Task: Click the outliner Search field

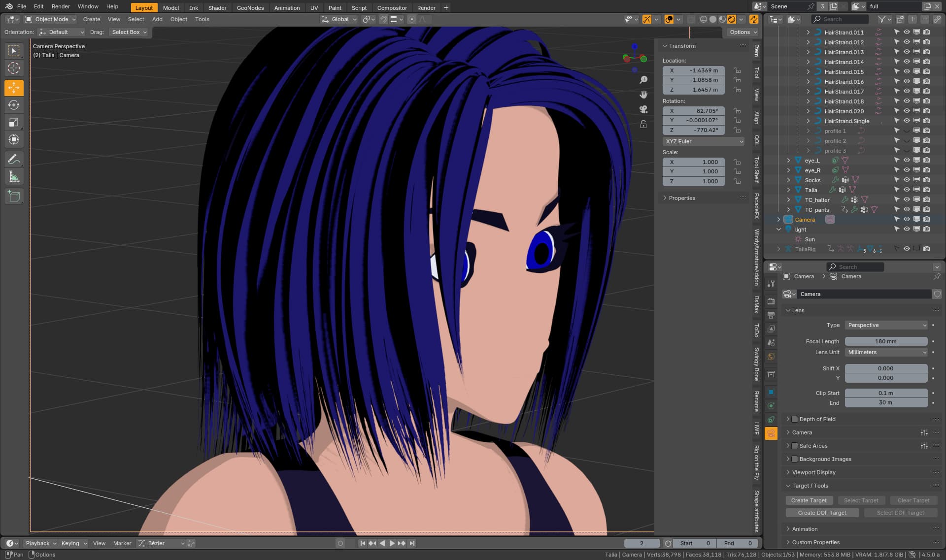Action: coord(840,19)
